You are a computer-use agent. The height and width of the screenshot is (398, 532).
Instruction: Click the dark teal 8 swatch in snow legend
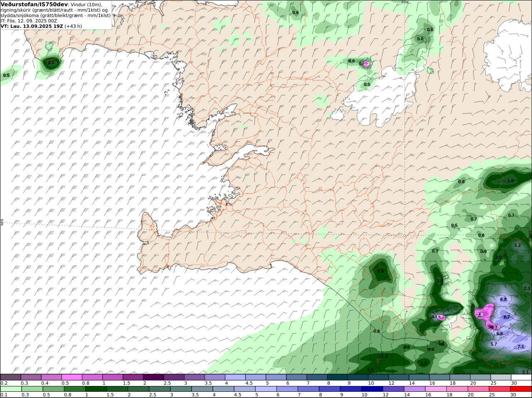tap(337, 377)
